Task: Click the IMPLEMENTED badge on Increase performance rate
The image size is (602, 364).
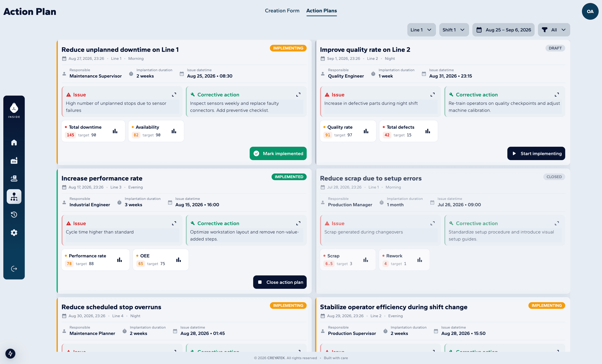Action: 289,177
